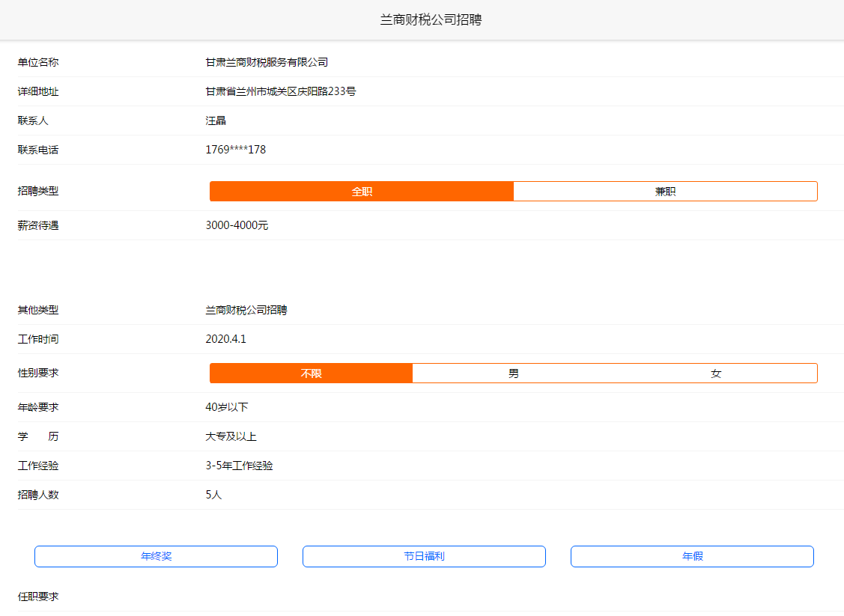Click the 年终奖 benefit tag

pyautogui.click(x=156, y=557)
